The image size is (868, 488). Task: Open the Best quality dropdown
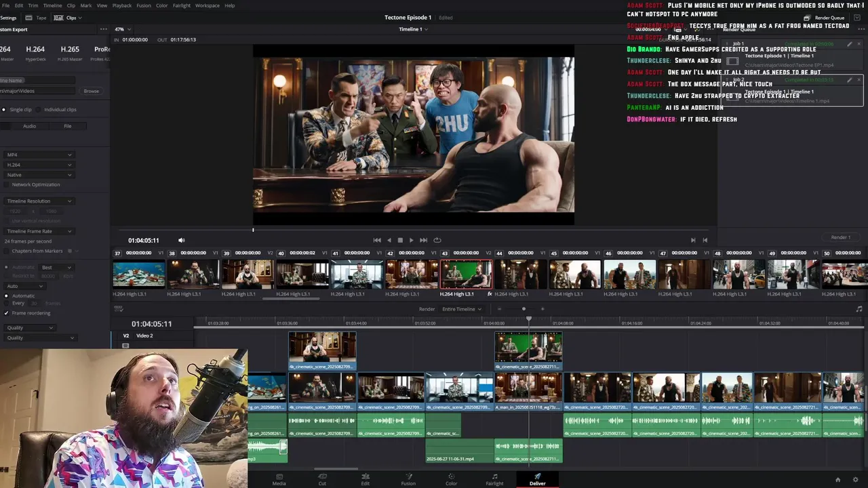tap(56, 267)
